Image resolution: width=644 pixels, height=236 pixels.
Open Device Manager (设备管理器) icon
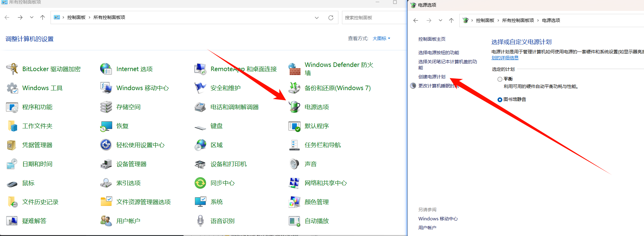(x=106, y=164)
